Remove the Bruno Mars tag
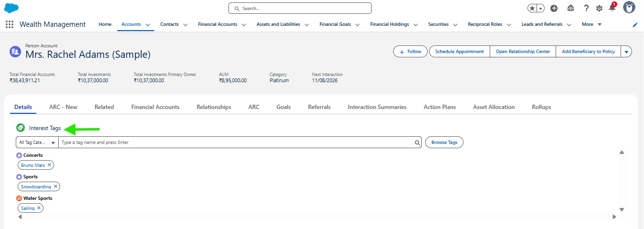Image resolution: width=644 pixels, height=229 pixels. click(x=49, y=165)
